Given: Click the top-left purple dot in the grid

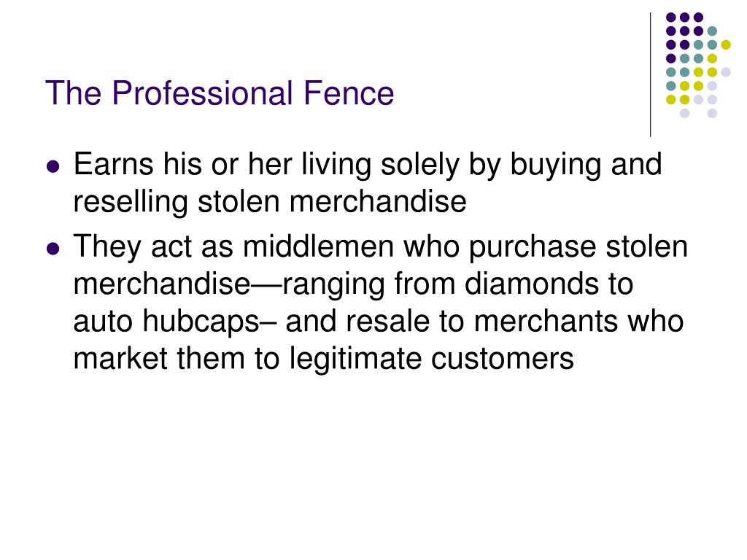Looking at the screenshot, I should coord(671,17).
